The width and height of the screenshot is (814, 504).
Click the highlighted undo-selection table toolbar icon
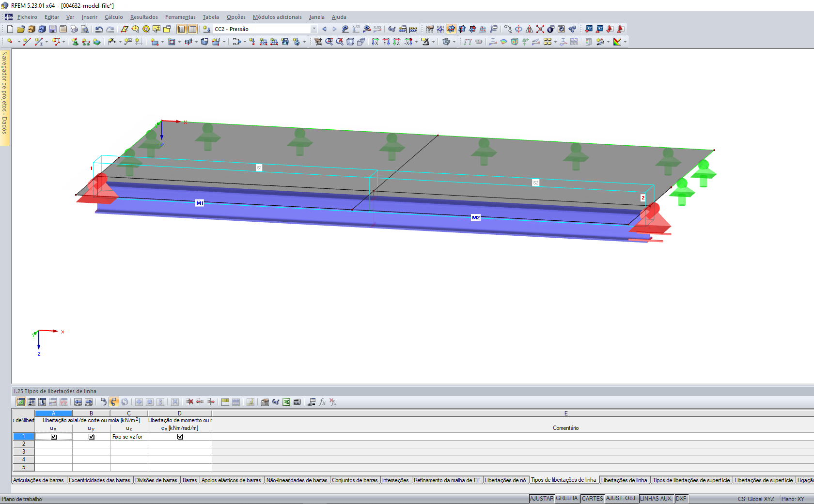114,402
